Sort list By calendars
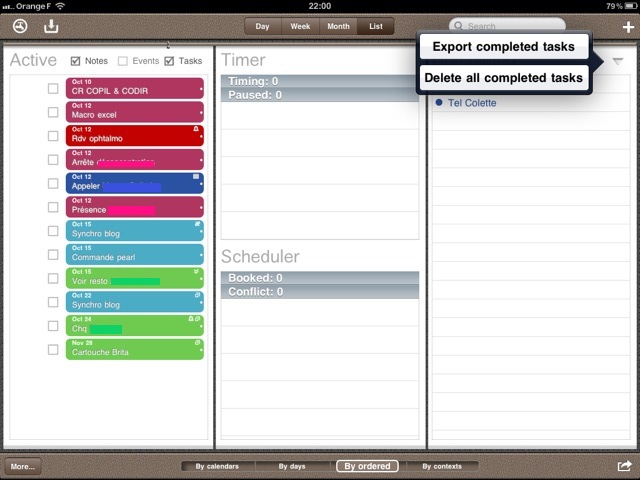640x480 pixels. (x=217, y=466)
